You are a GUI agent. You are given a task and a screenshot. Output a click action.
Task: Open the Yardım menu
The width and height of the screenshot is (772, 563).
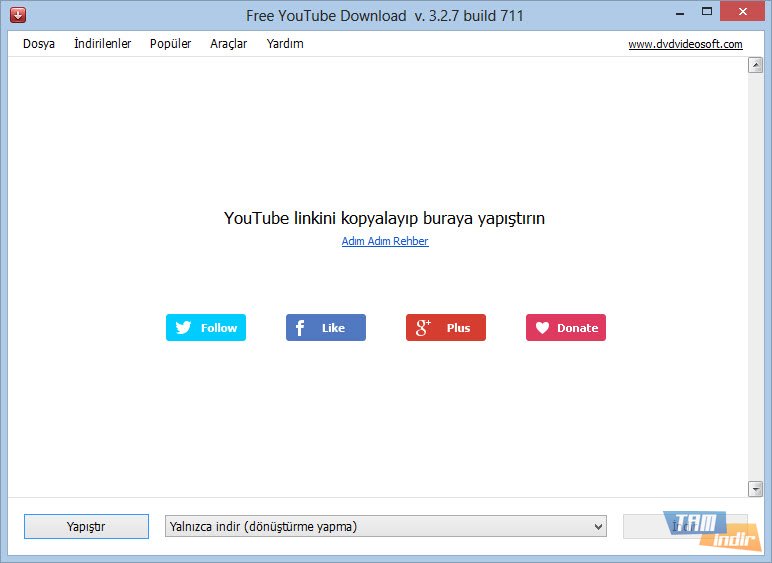[285, 44]
